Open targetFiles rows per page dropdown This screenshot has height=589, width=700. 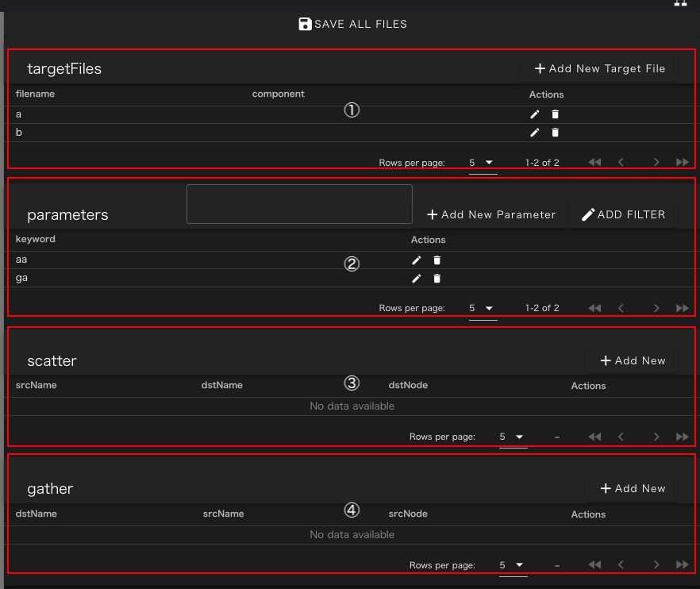click(x=483, y=163)
